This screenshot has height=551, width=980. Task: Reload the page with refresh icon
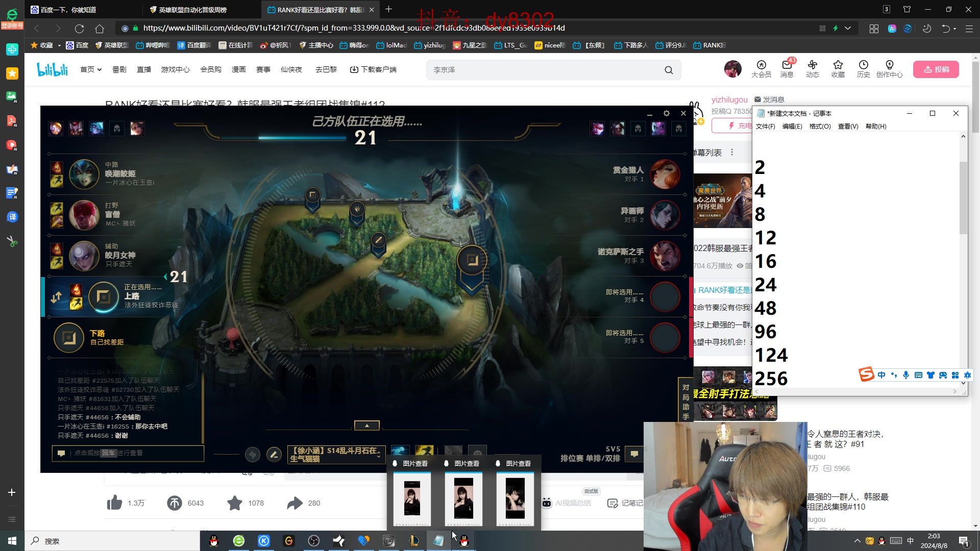coord(79,29)
